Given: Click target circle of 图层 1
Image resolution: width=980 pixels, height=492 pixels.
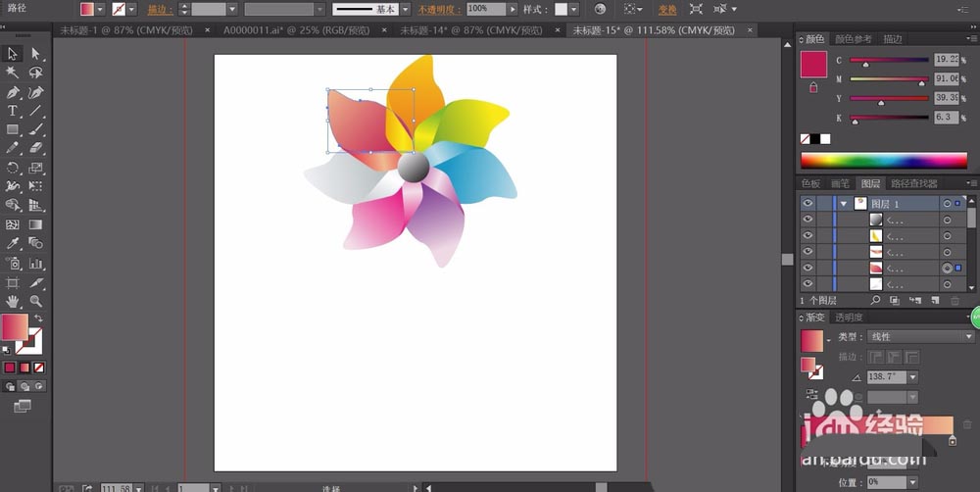Looking at the screenshot, I should 947,204.
